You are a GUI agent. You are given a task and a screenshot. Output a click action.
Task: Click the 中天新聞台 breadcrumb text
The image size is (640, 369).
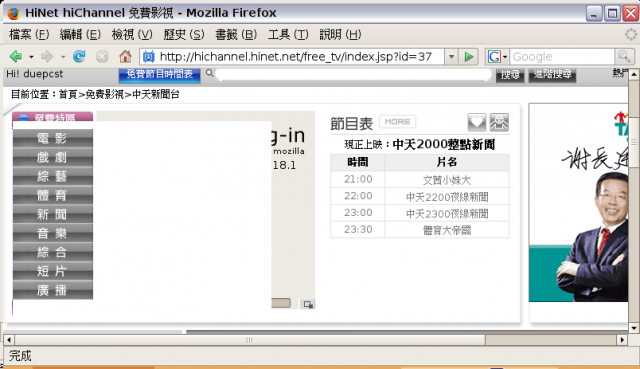(x=156, y=95)
